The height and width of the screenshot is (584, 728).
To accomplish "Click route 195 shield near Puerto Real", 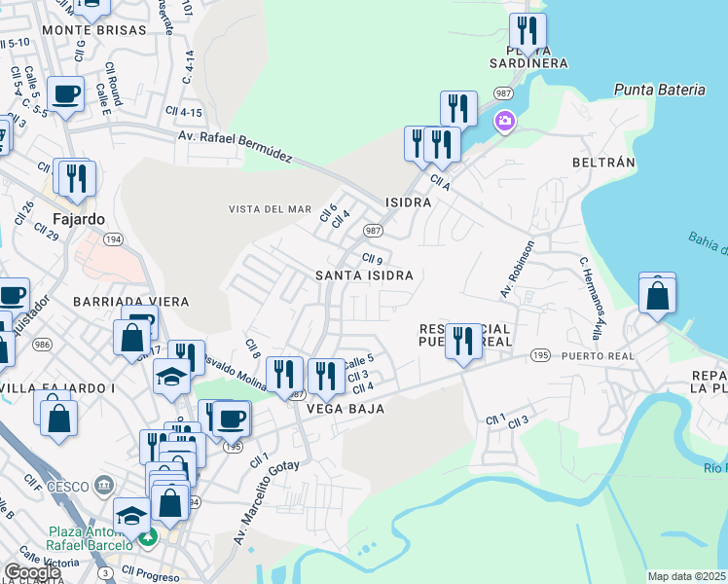I will (539, 356).
